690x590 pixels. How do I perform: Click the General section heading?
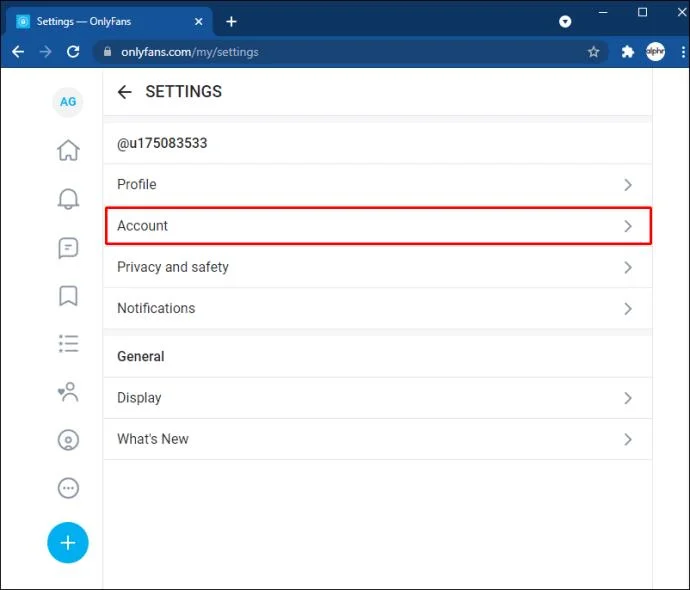(x=141, y=356)
